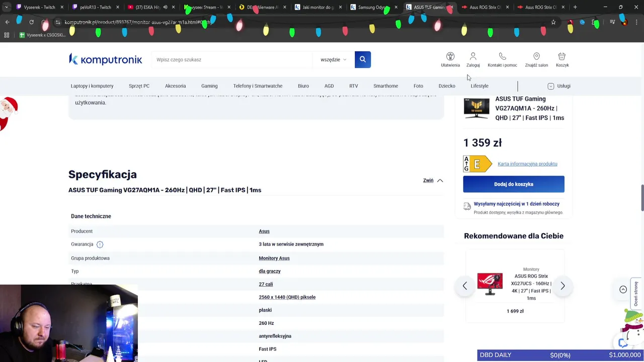Click the 1 359 zł price
This screenshot has width=644, height=362.
point(482,143)
